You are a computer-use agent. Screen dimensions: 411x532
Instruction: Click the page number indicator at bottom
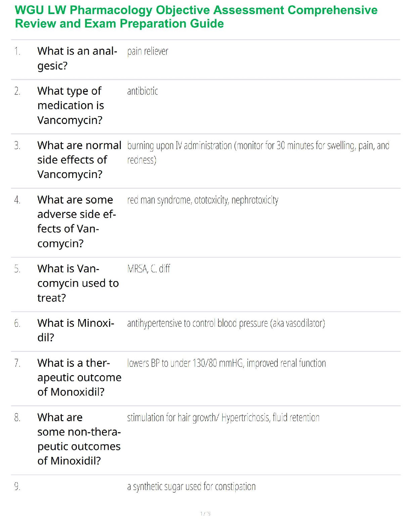(205, 513)
